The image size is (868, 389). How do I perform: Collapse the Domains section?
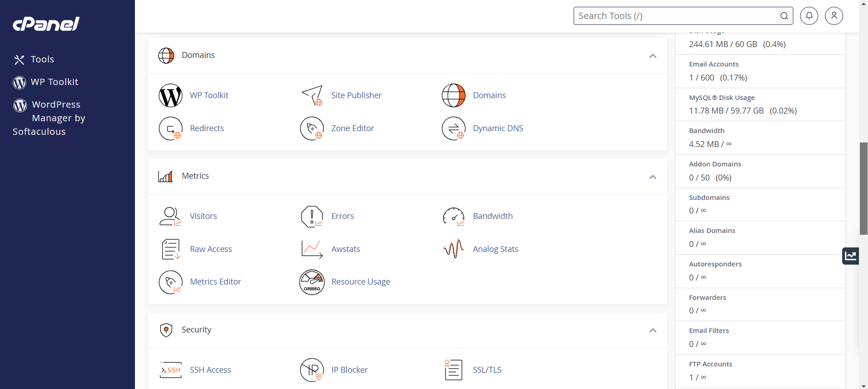click(x=652, y=56)
